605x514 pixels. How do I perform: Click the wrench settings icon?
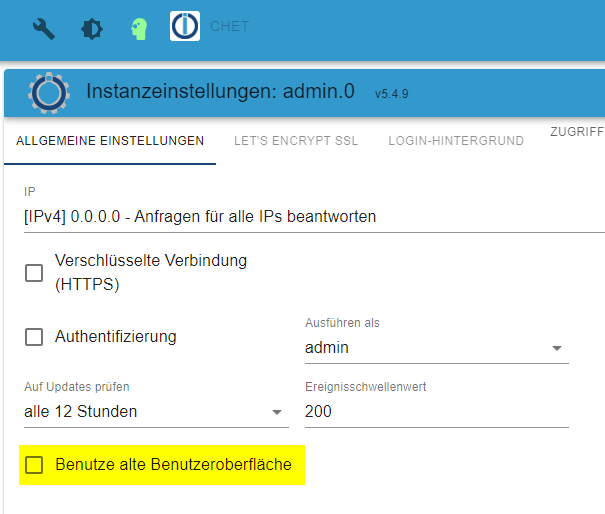click(44, 29)
